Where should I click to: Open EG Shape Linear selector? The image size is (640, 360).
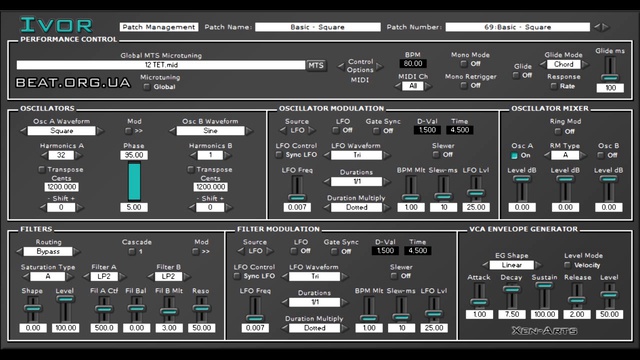click(x=511, y=265)
